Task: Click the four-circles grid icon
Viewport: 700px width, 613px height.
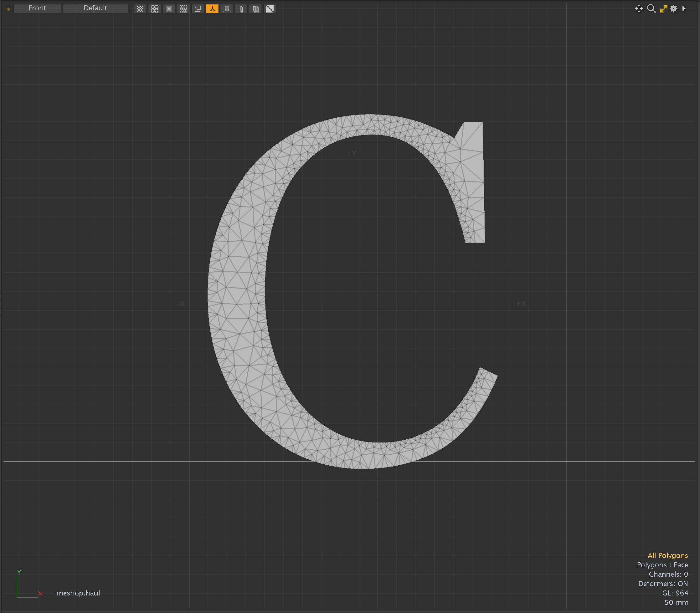Action: pos(155,8)
